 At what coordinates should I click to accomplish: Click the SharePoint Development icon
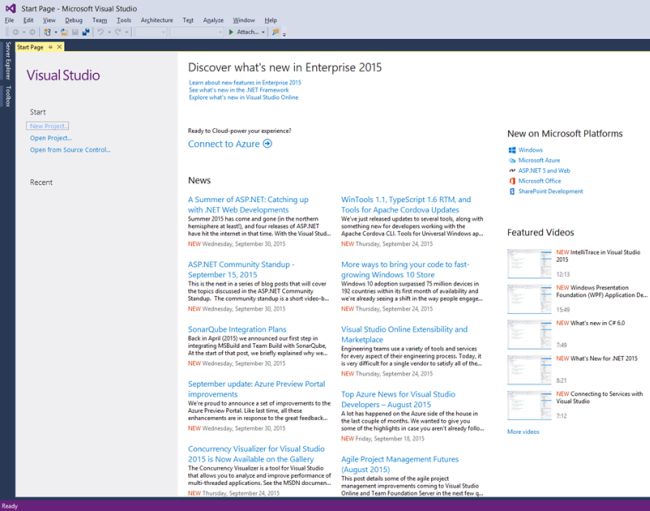click(512, 191)
